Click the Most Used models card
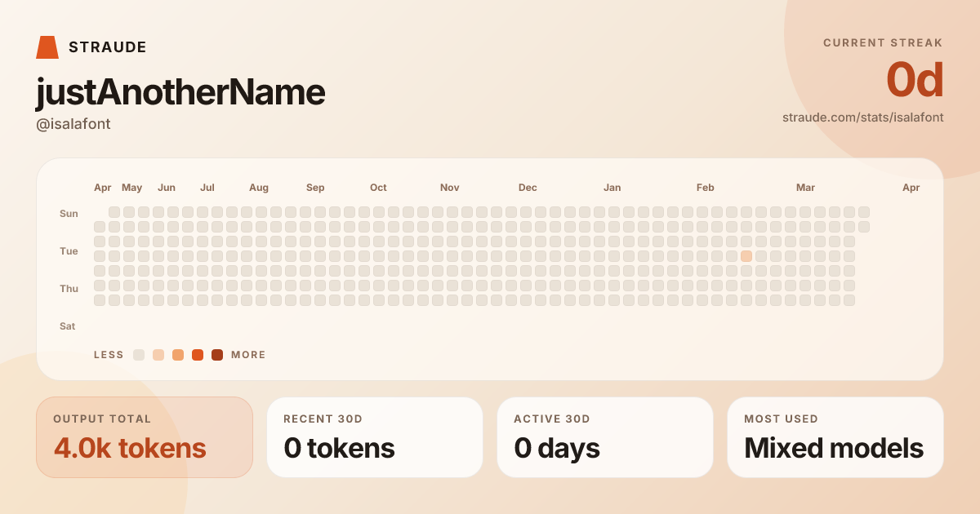Viewport: 980px width, 514px height. pos(835,437)
